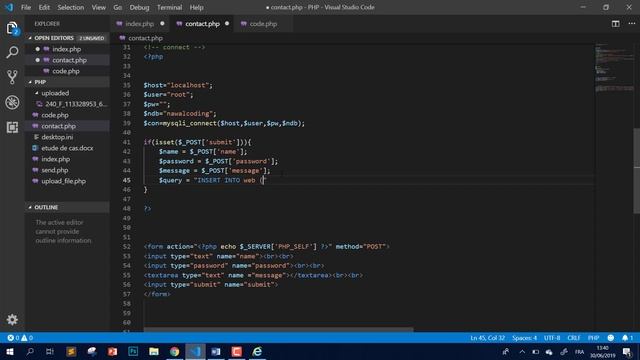640x360 pixels.
Task: Click the FRA keyboard language indicator
Action: click(x=580, y=351)
